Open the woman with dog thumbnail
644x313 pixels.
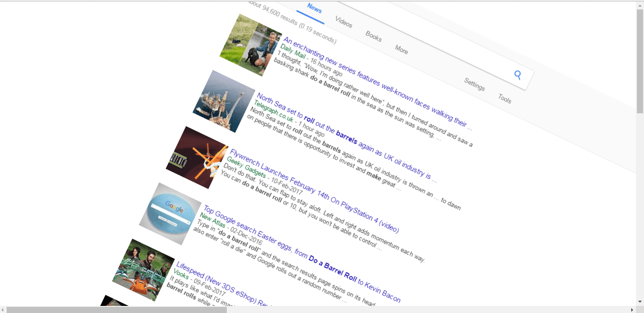click(x=251, y=45)
